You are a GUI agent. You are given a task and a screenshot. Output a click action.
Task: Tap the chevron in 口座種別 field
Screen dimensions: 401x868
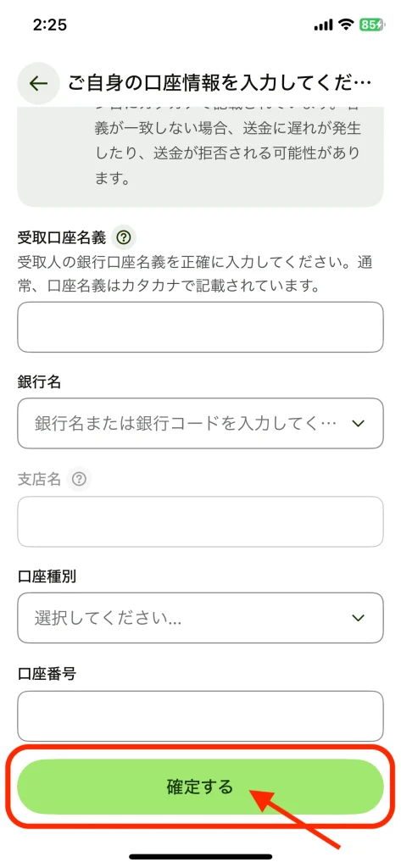[x=359, y=618]
